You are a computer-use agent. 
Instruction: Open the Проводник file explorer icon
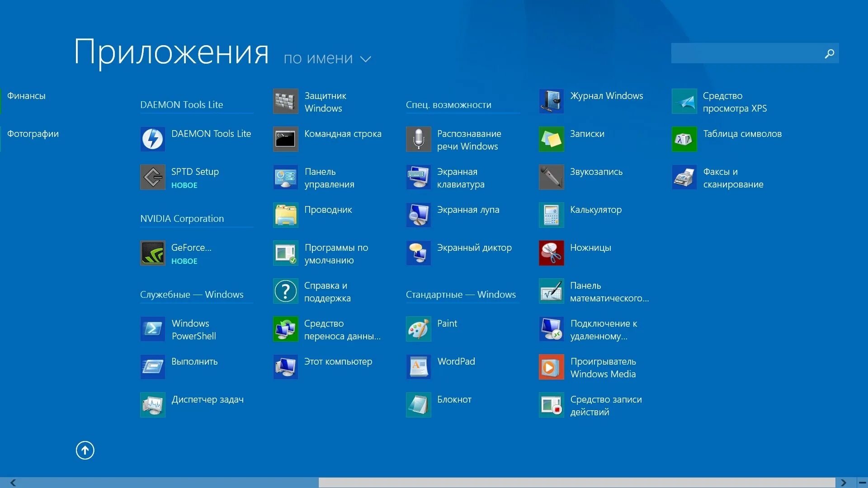[x=285, y=215]
